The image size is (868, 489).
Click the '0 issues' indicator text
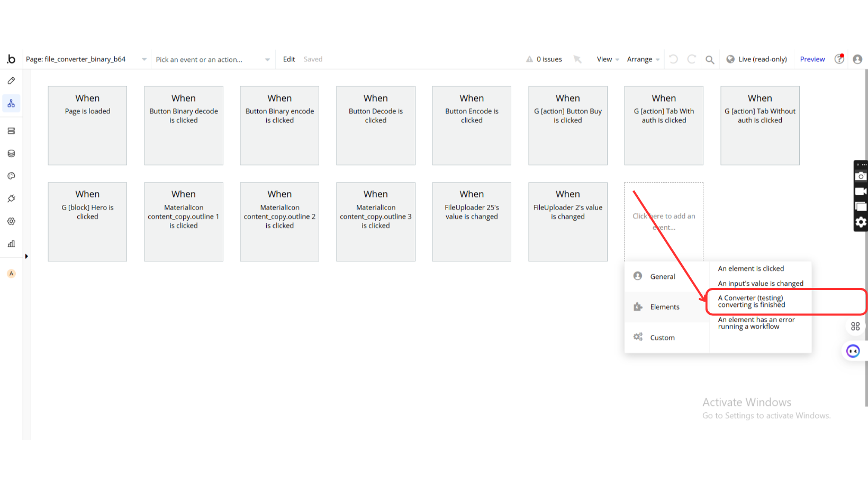549,59
